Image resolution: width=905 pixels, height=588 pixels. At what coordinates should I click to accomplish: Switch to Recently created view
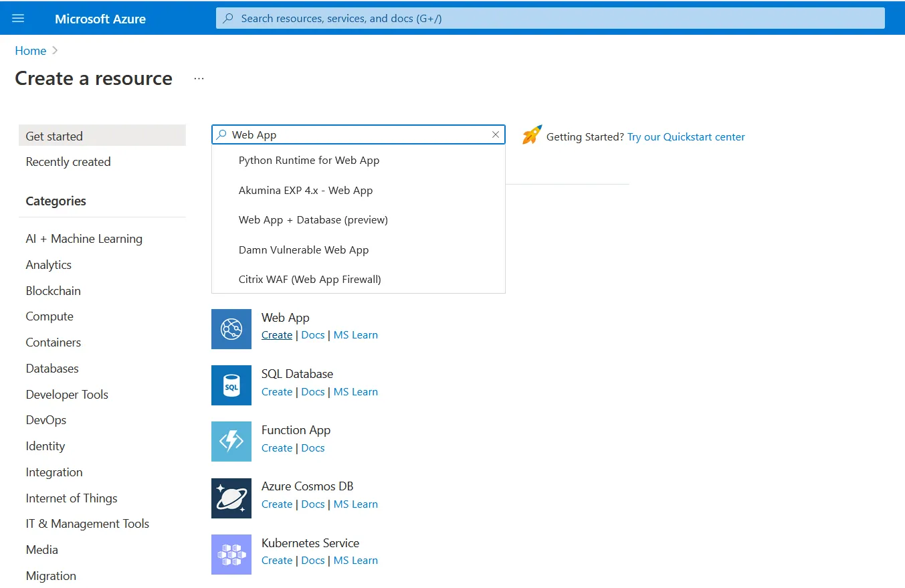[x=68, y=161]
